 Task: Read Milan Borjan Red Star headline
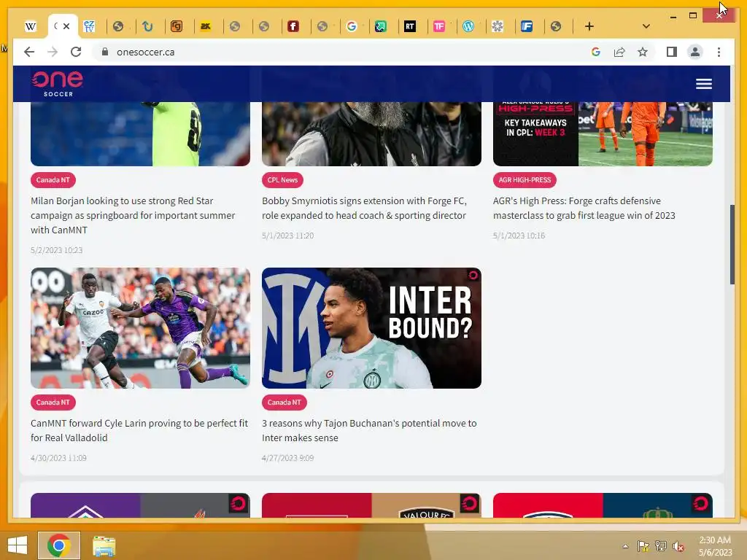pos(133,215)
